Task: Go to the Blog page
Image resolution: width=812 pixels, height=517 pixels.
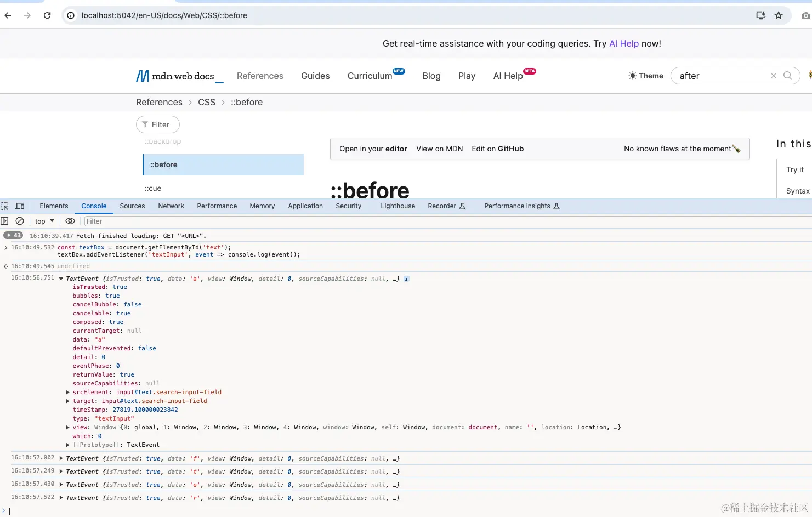Action: pyautogui.click(x=431, y=76)
